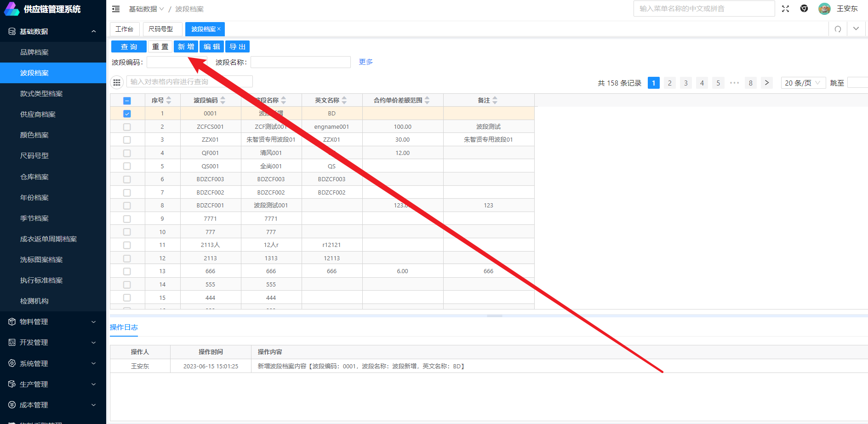Click the fullscreen toggle icon in header
Viewport: 868px width, 424px height.
[x=785, y=9]
